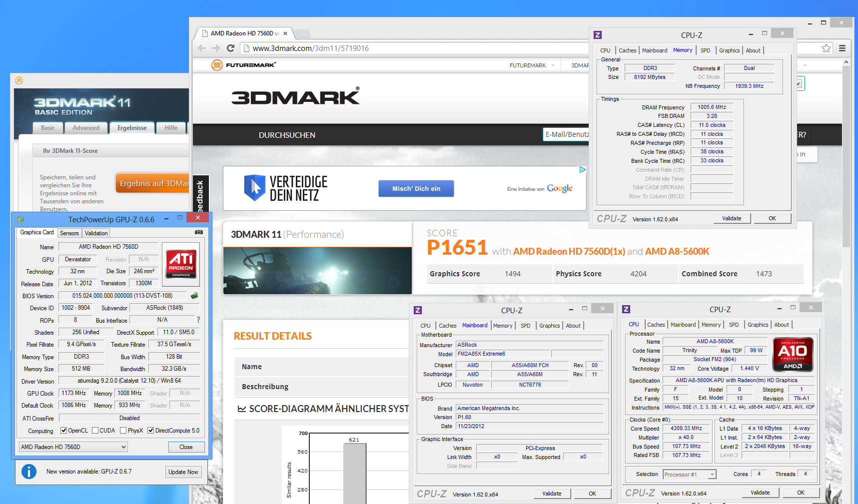Viewport: 858px width, 504px height.
Task: Close the AMD Radeon HD 7560D browser tab
Action: pyautogui.click(x=285, y=33)
